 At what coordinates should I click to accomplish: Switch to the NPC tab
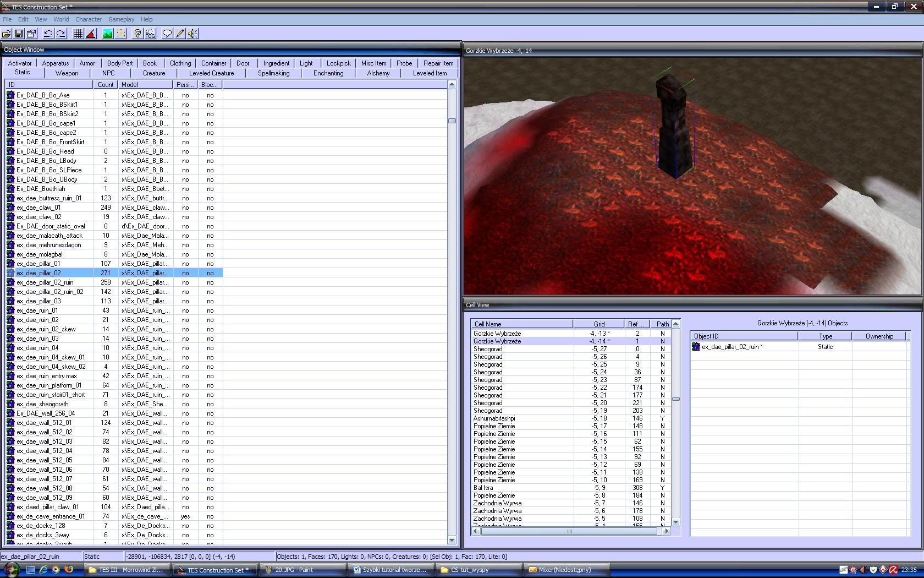pos(108,73)
